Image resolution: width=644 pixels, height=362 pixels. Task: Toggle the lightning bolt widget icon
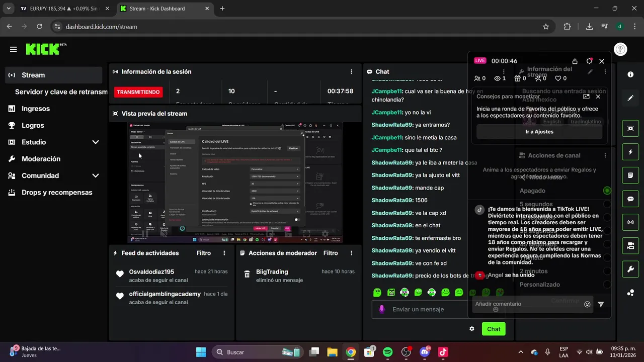pos(630,152)
